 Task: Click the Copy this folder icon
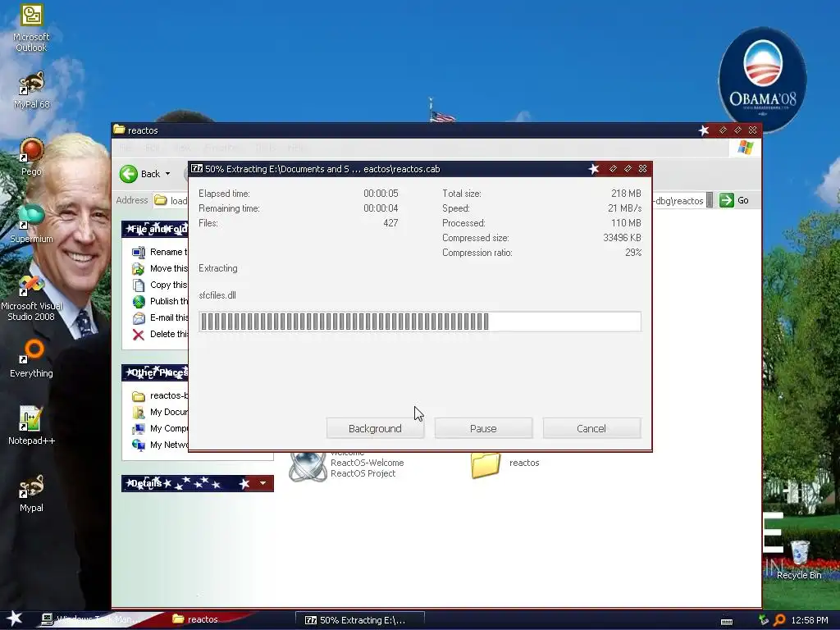139,285
